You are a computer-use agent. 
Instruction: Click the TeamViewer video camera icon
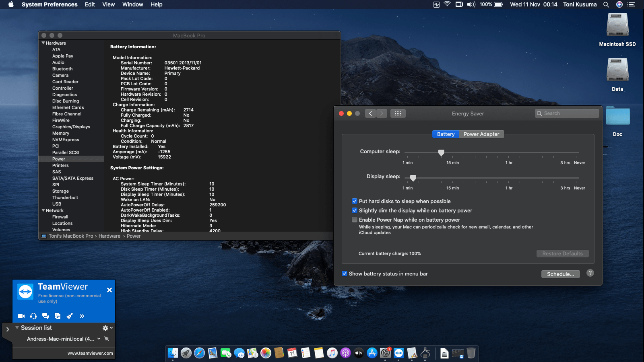click(21, 316)
